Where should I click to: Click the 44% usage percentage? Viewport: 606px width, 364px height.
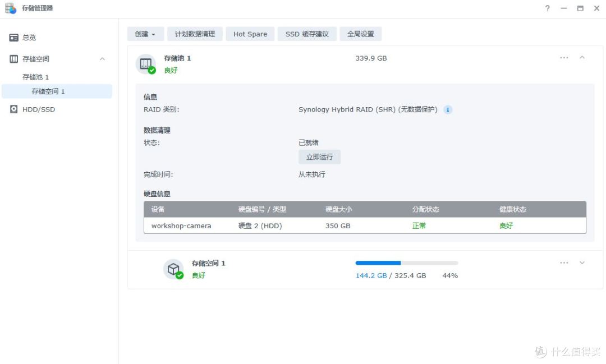coord(450,275)
